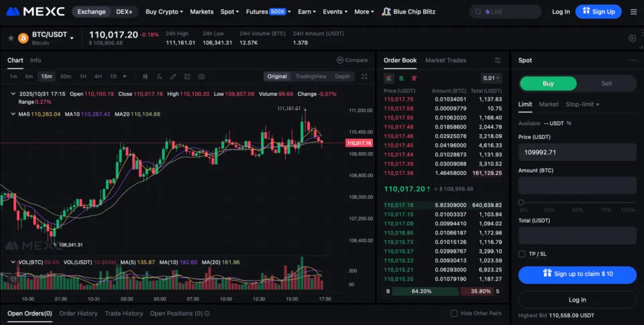
Task: Show combined buy and sell order book view
Action: pyautogui.click(x=388, y=78)
